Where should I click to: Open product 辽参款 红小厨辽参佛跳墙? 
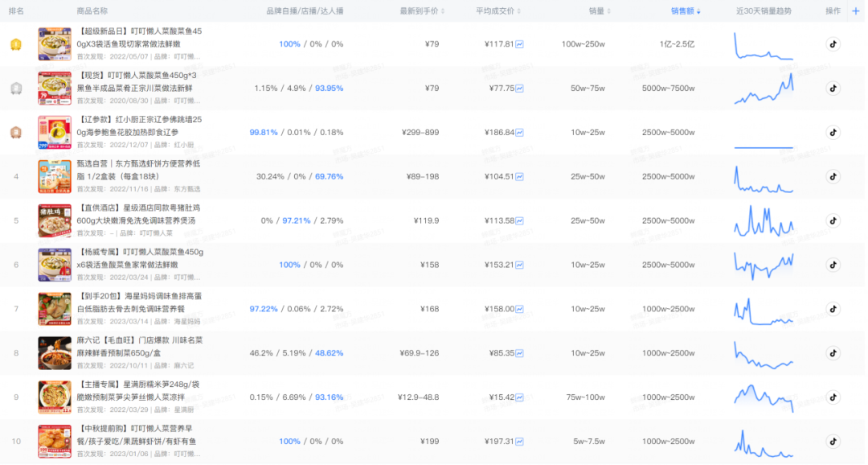140,126
